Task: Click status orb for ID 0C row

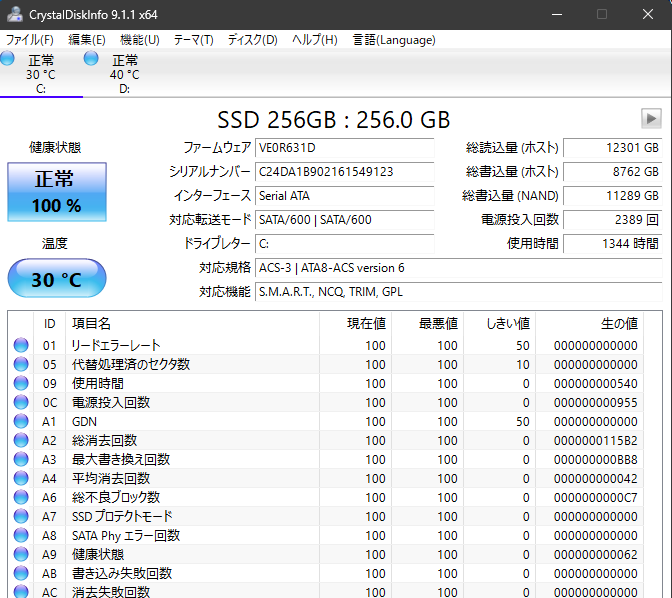Action: pos(21,402)
